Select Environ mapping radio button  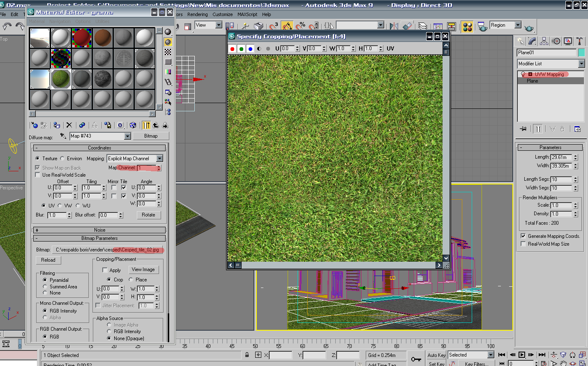click(62, 159)
